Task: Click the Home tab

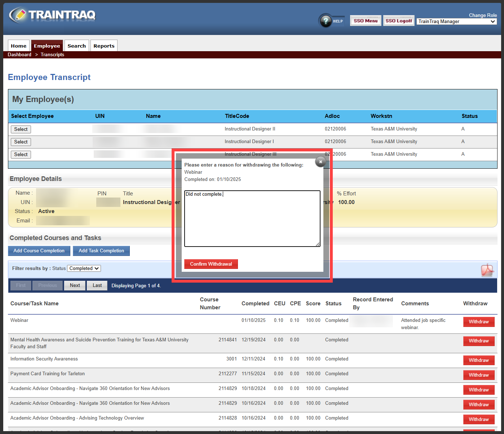Action: point(18,45)
